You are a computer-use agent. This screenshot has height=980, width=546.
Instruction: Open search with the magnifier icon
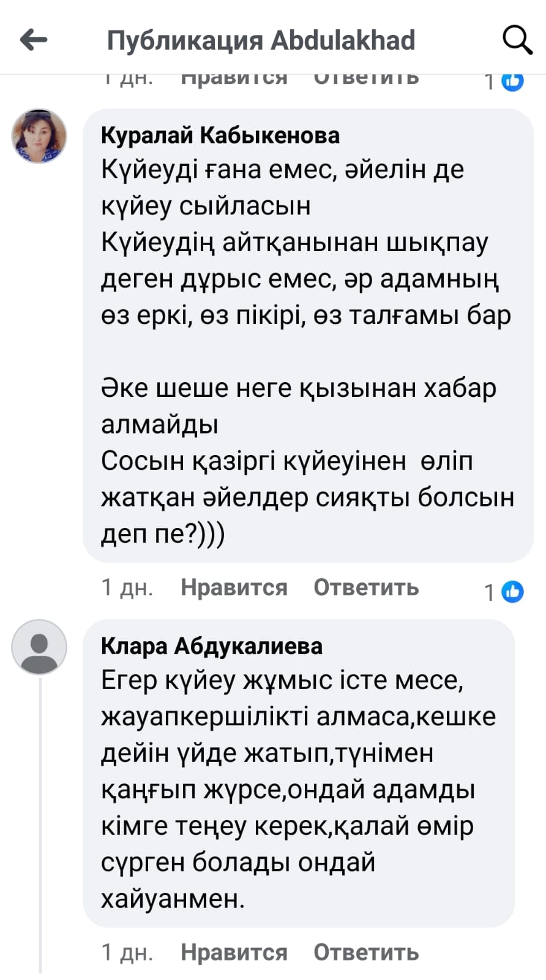(x=517, y=40)
